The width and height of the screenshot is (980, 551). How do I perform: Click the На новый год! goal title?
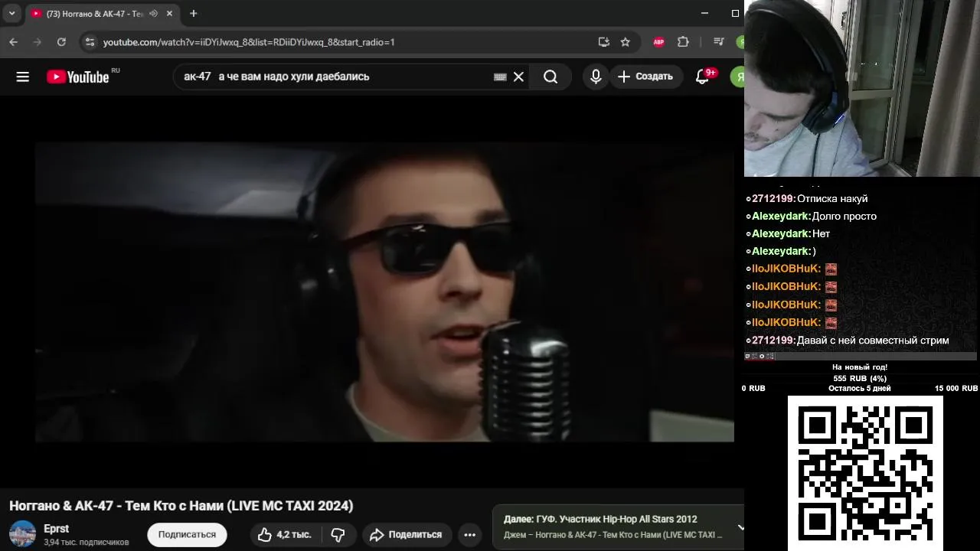tap(860, 367)
